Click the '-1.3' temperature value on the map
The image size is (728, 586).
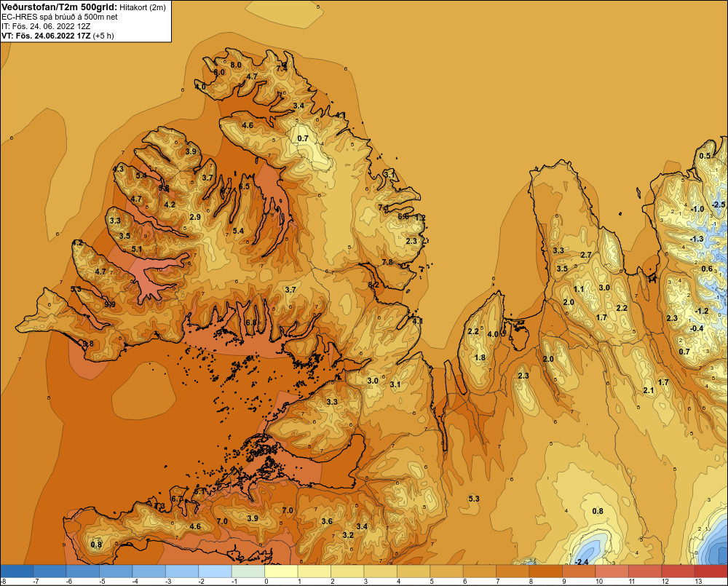697,239
